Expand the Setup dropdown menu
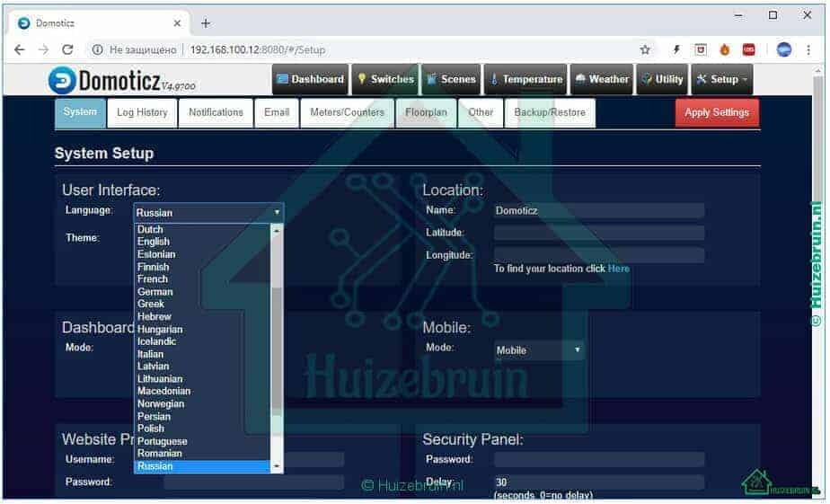830x504 pixels. 722,79
